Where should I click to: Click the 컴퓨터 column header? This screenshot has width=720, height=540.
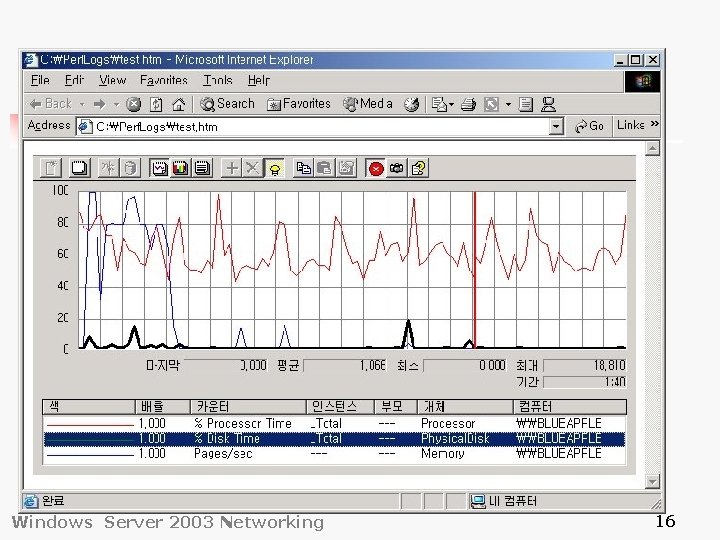pos(570,407)
